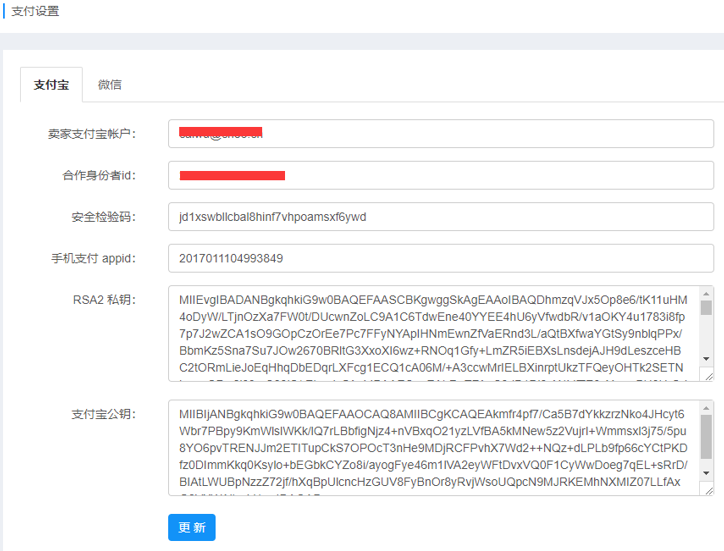Image resolution: width=724 pixels, height=551 pixels.
Task: Click the 支付宝公钥 scrollbar thumb
Action: click(706, 437)
